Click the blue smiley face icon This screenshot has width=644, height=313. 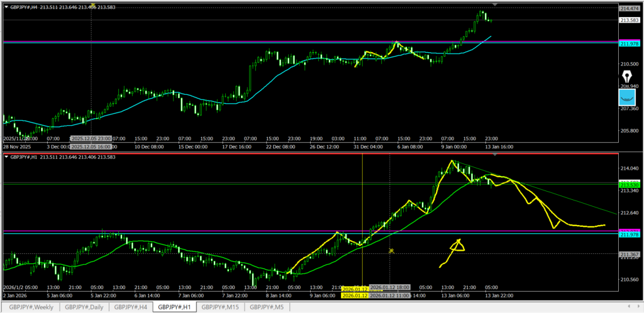[627, 97]
